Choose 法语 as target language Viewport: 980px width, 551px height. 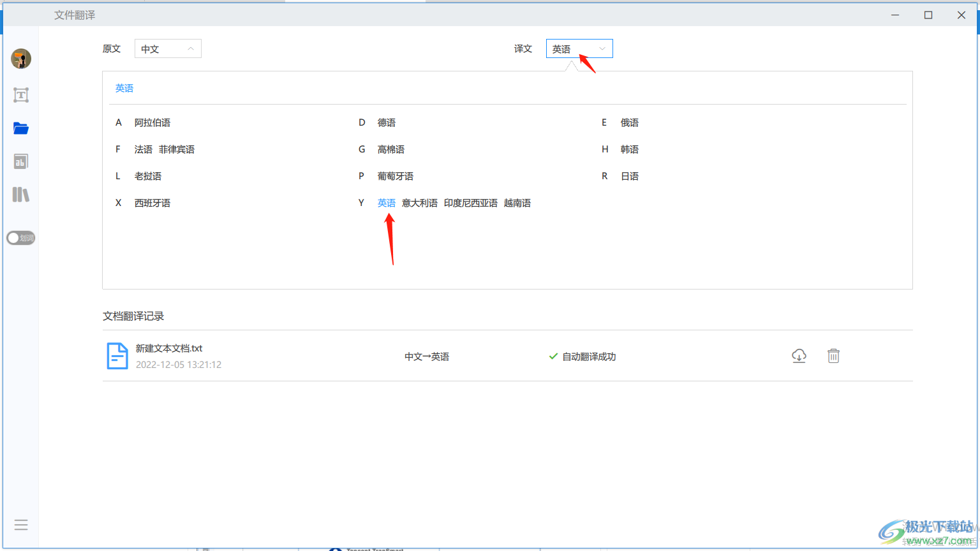[x=144, y=149]
